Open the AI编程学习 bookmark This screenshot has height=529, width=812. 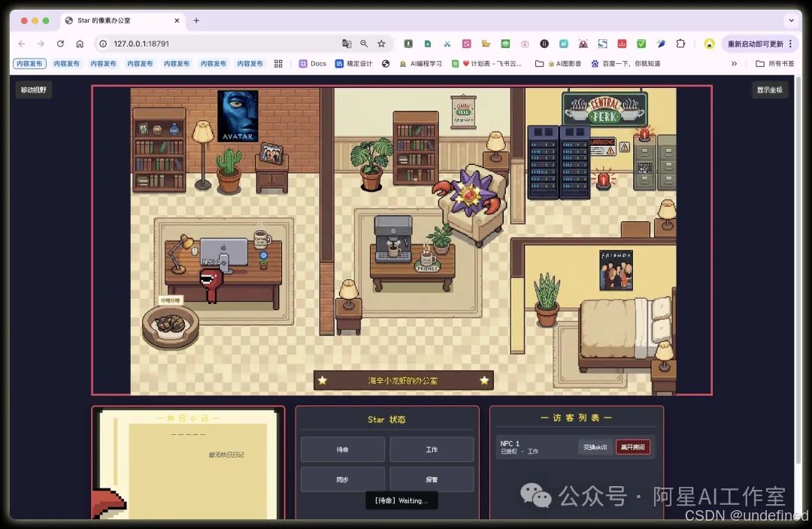tap(420, 64)
